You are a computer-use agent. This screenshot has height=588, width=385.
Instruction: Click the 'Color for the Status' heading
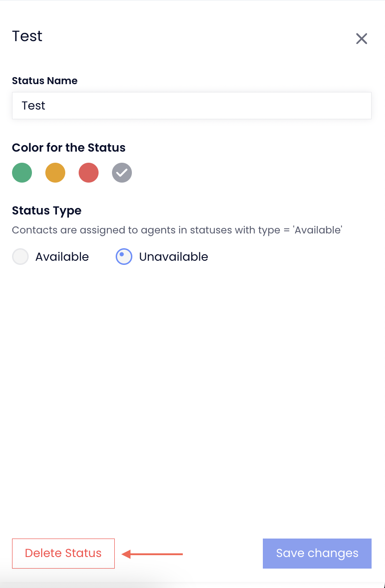[69, 147]
